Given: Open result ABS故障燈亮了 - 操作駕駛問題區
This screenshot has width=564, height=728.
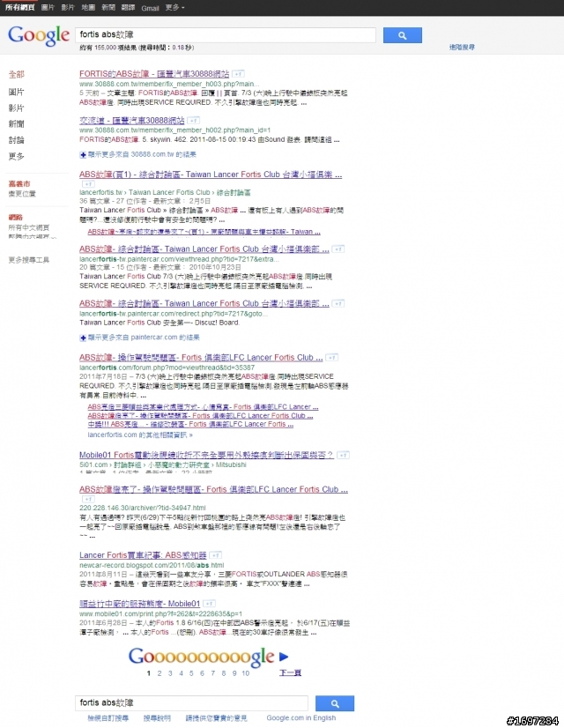Looking at the screenshot, I should [x=213, y=489].
